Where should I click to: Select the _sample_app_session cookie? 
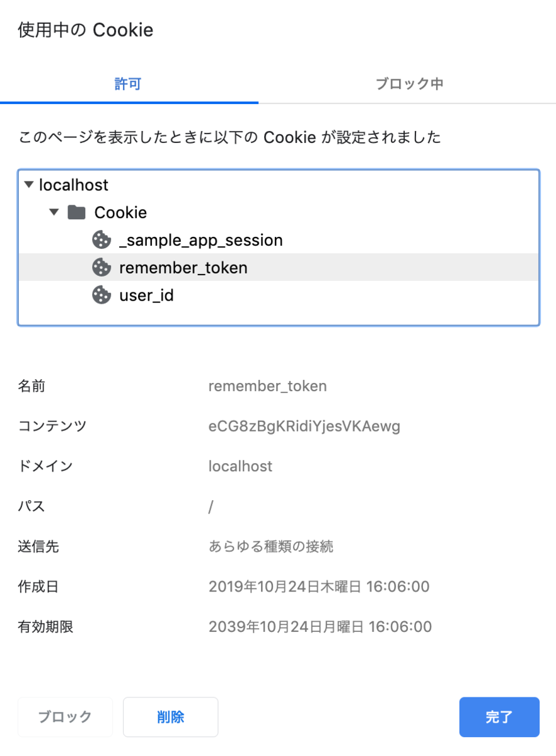[201, 240]
